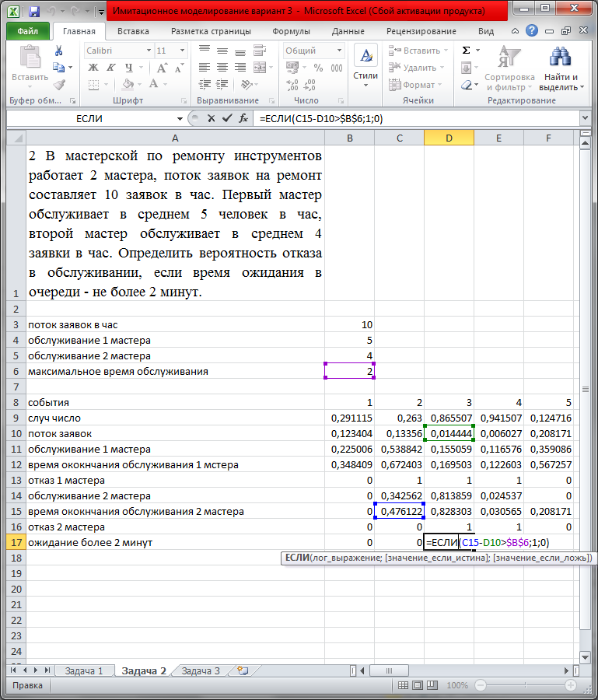Click the Save icon in quick access toolbar
Screen dimensions: 598x700
[33, 12]
